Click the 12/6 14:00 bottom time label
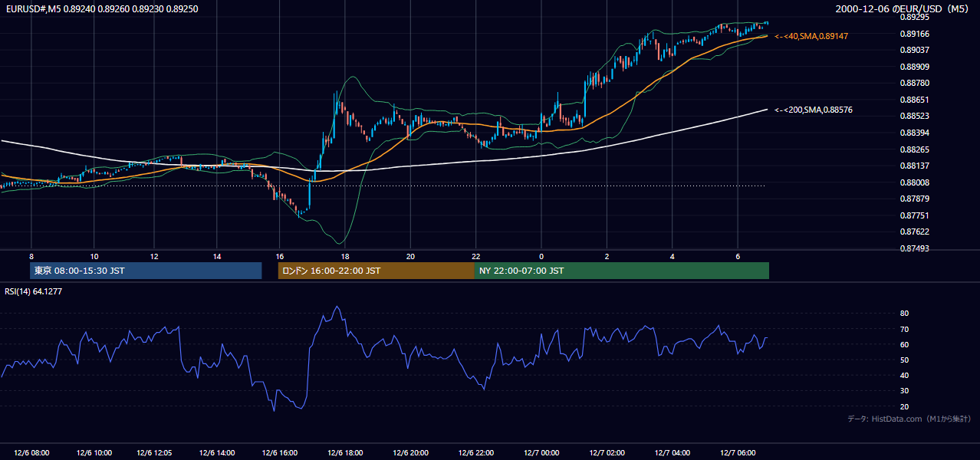Screen dimensions: 980x460 tap(216, 453)
